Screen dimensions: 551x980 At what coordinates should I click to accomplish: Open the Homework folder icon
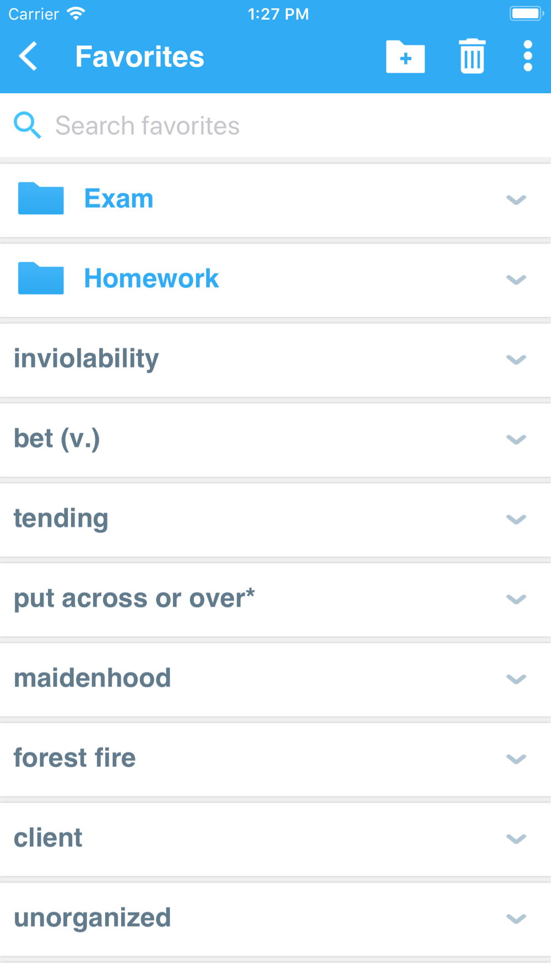tap(41, 278)
